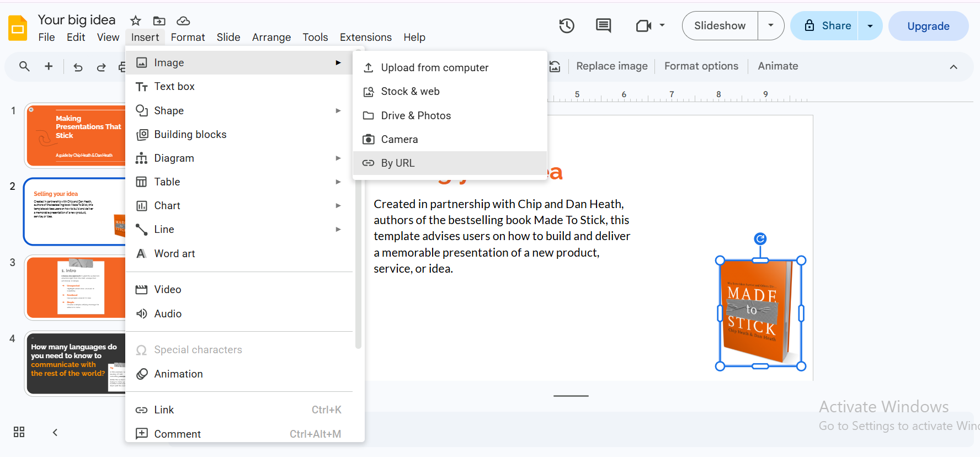
Task: Open the comments panel icon
Action: tap(604, 26)
